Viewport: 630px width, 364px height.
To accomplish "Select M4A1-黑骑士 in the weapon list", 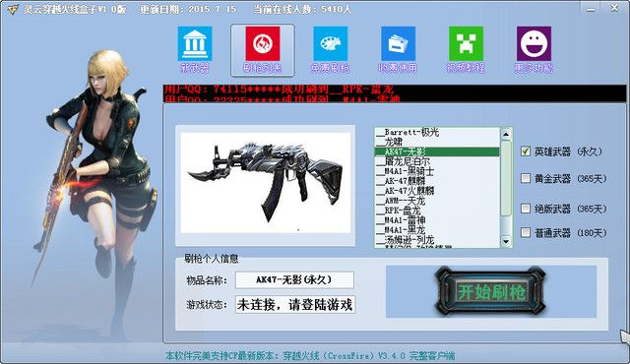I will tap(437, 171).
